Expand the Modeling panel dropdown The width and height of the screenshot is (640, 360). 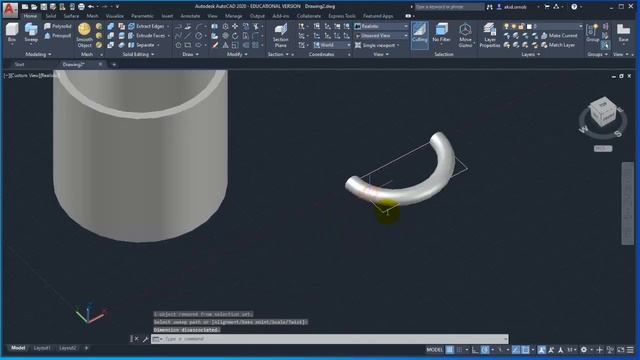(39, 54)
